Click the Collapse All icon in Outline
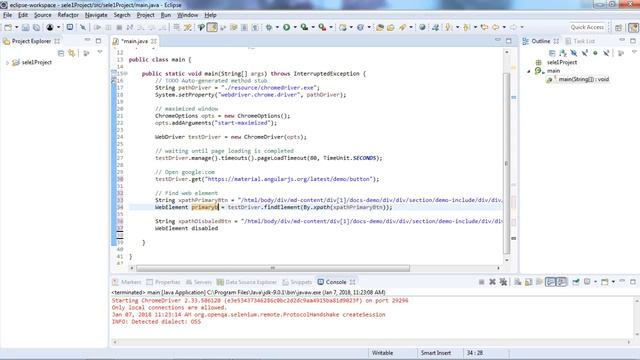The width and height of the screenshot is (640, 360). point(552,53)
